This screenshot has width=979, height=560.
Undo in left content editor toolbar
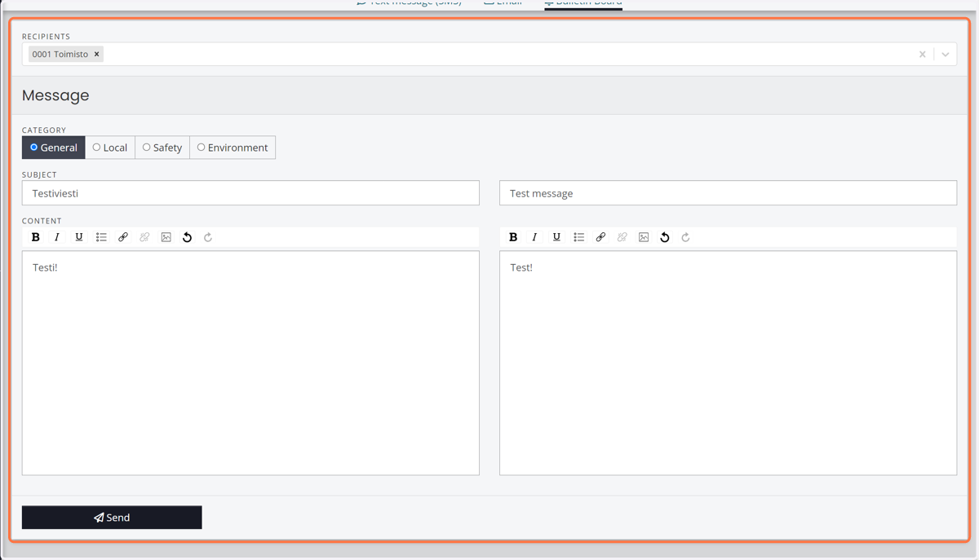click(x=187, y=237)
